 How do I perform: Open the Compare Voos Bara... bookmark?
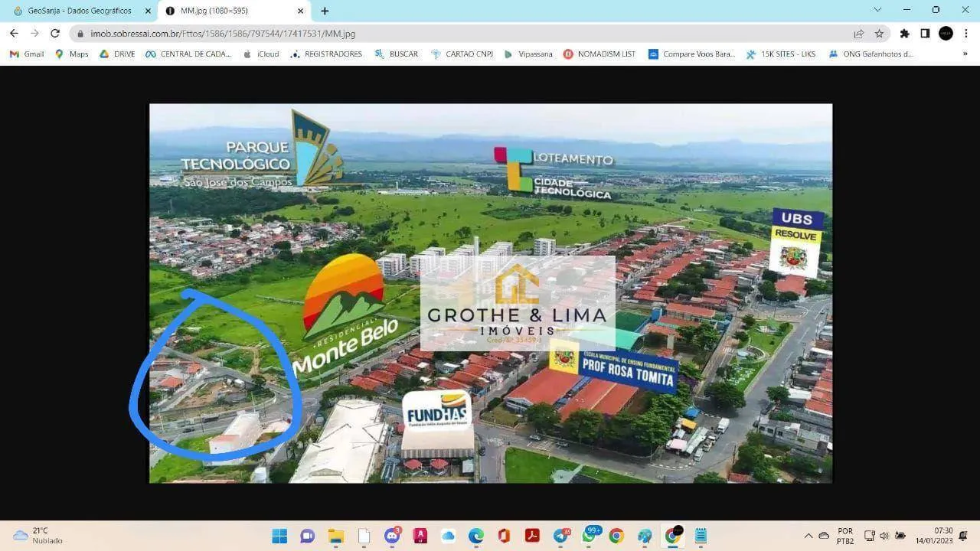691,54
